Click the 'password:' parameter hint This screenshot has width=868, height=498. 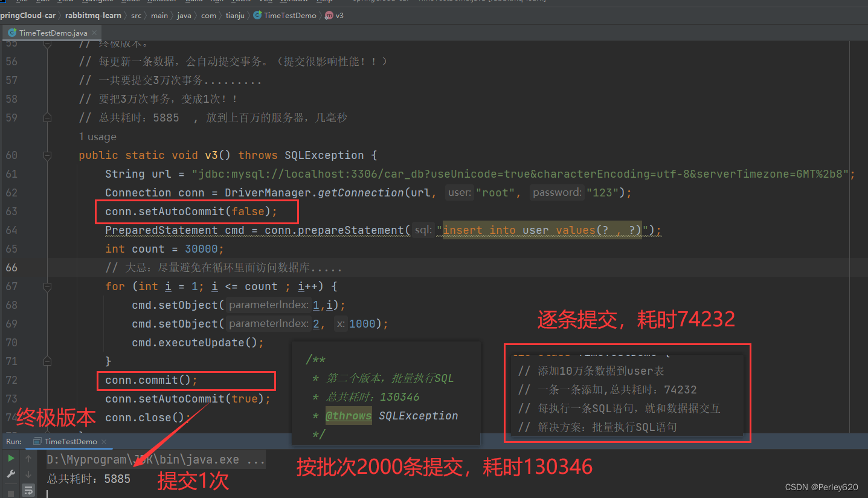coord(557,193)
